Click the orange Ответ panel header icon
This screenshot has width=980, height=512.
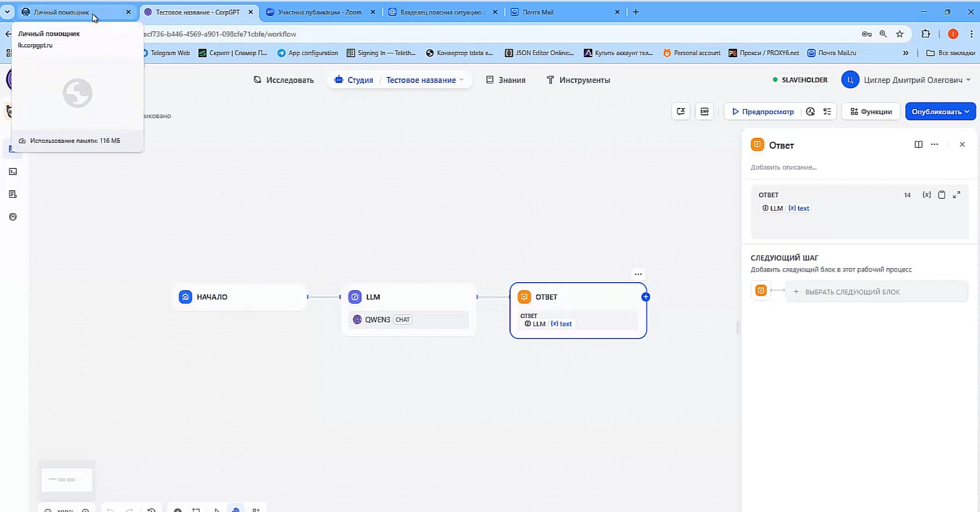pyautogui.click(x=757, y=145)
